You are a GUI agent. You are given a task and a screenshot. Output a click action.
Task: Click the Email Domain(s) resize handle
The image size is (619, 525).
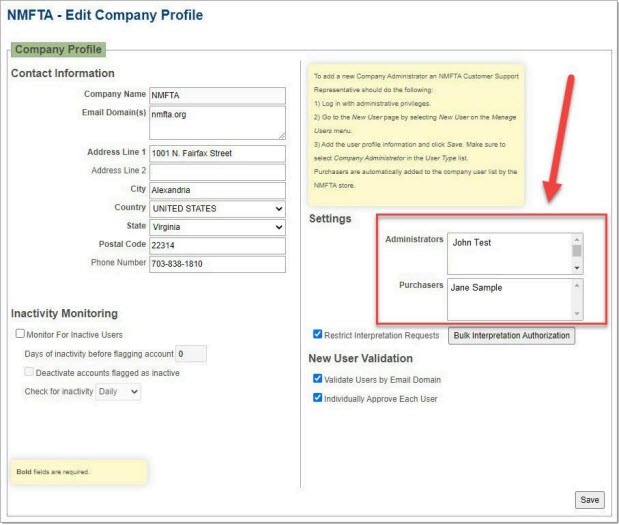[x=282, y=136]
